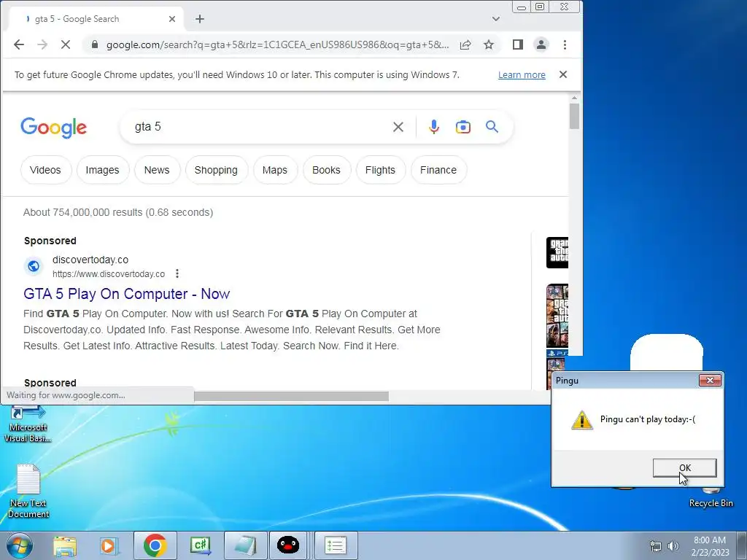Switch to the Pingu penguin taskbar app

coord(288,545)
